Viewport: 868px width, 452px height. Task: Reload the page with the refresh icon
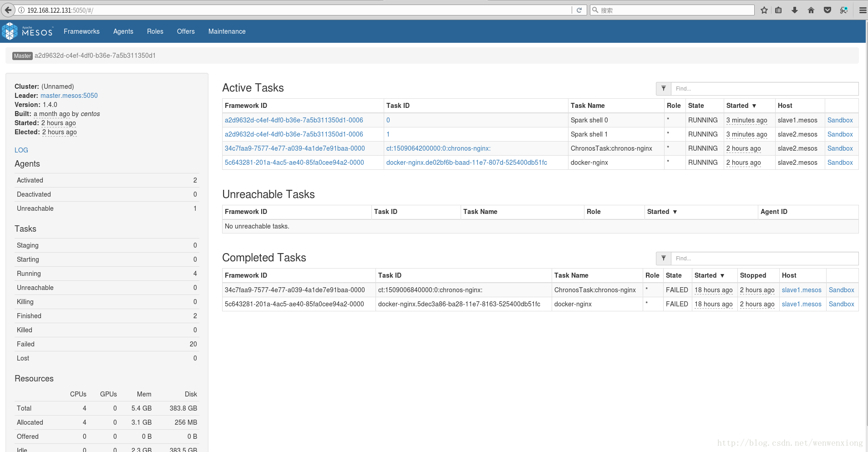tap(579, 10)
